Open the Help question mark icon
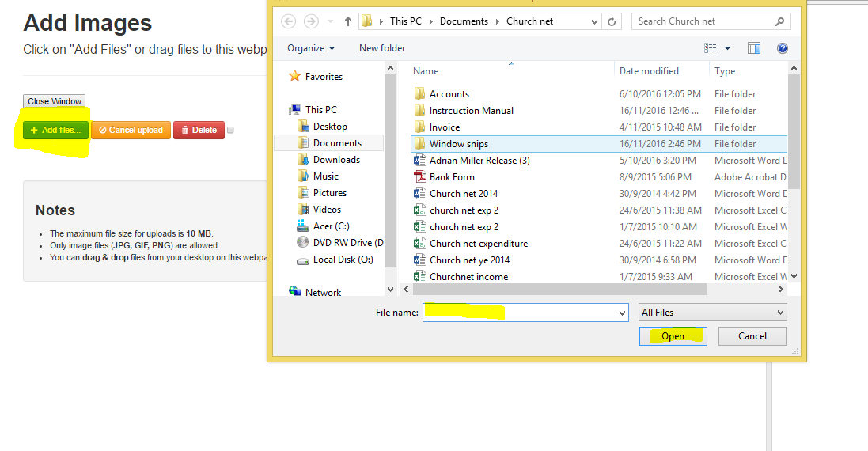Viewport: 868px width, 451px height. point(783,48)
